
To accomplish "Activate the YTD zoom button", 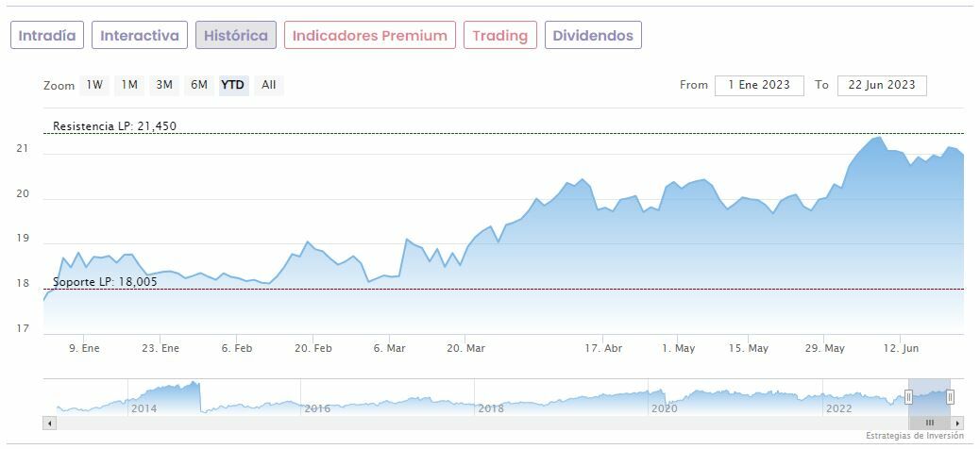I will [232, 85].
